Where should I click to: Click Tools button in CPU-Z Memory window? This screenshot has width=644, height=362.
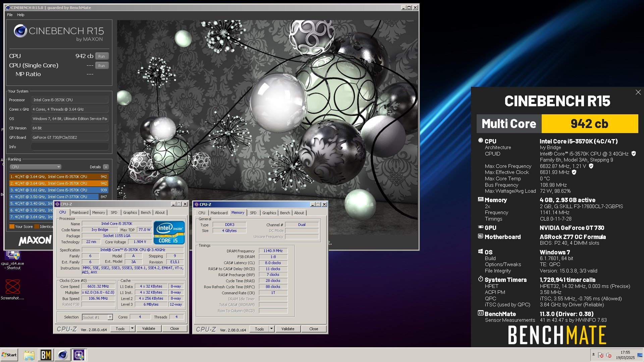point(259,329)
